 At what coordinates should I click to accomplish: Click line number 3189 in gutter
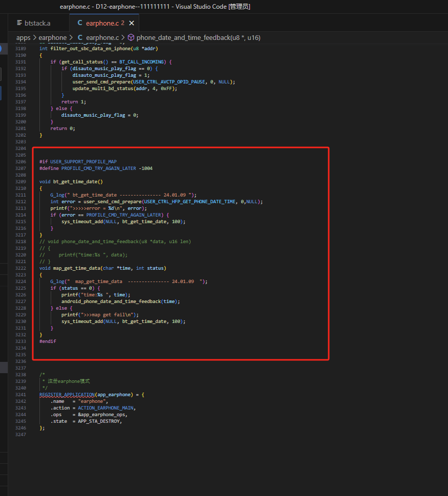click(x=20, y=49)
